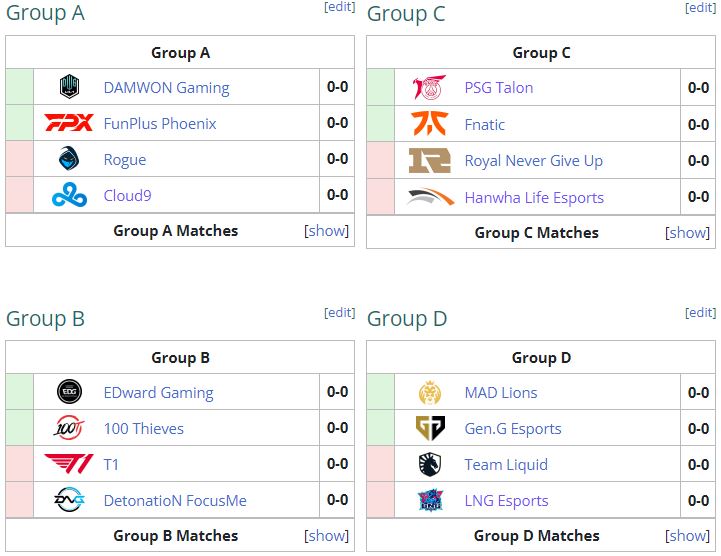This screenshot has width=721, height=556.
Task: Click the MAD Lions logo icon
Action: 430,392
